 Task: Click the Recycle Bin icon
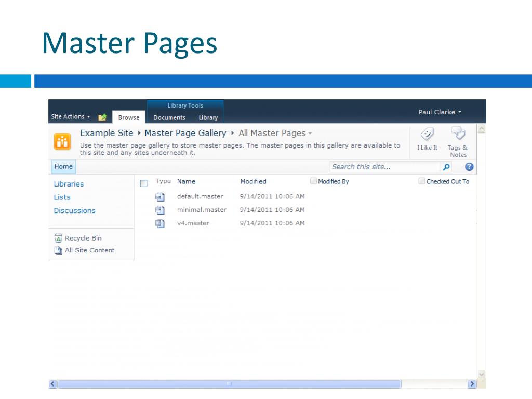click(x=58, y=238)
